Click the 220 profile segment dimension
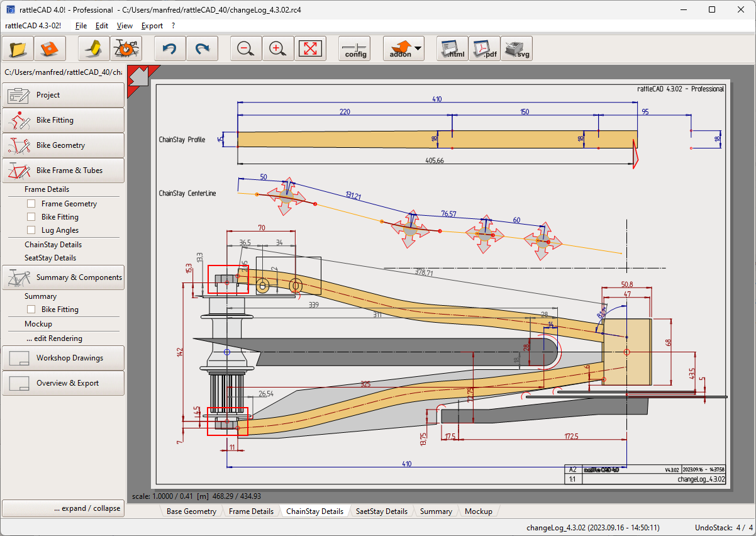This screenshot has height=536, width=756. [344, 112]
